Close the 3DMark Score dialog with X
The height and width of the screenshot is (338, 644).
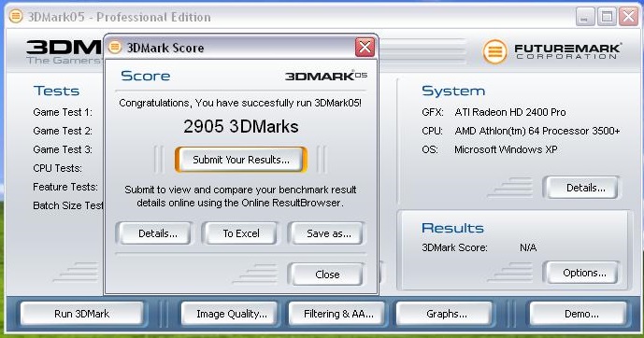tap(365, 48)
